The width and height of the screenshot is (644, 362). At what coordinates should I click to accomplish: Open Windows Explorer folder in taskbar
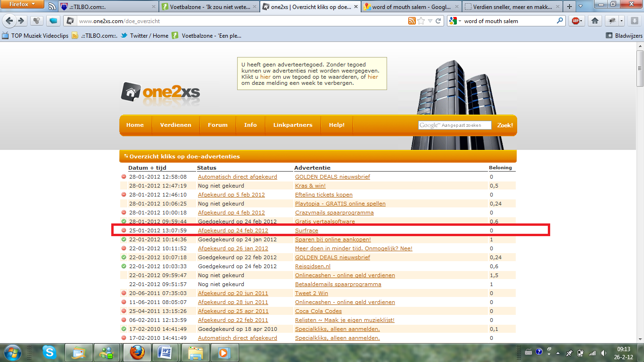(x=195, y=353)
